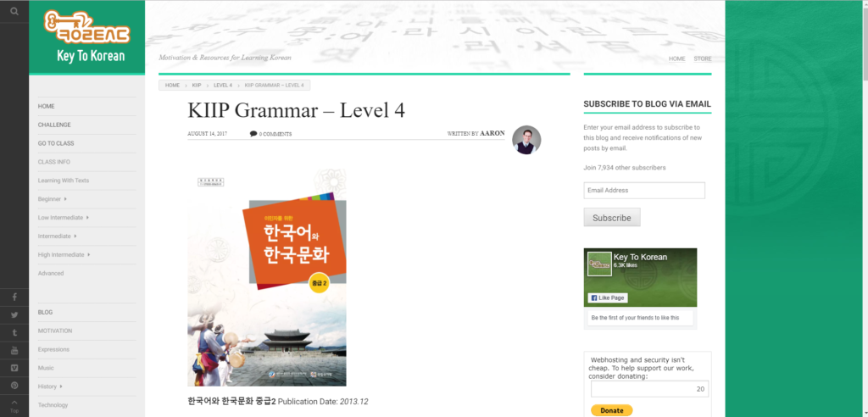Open the search magnifier icon
Screen dimensions: 868x417
point(14,11)
